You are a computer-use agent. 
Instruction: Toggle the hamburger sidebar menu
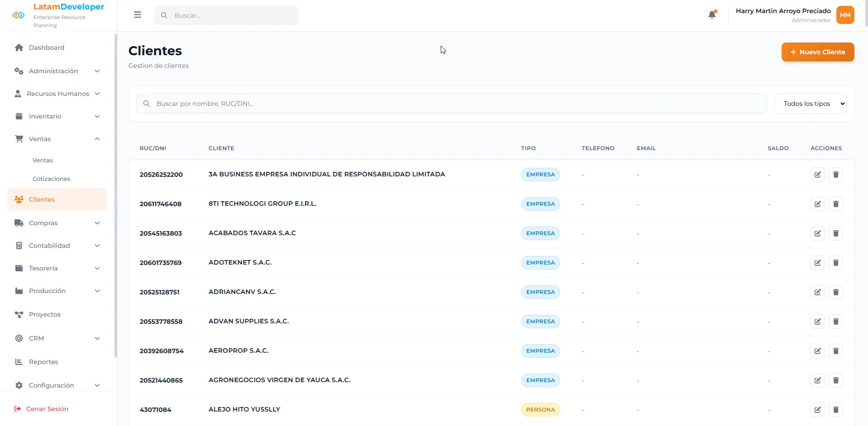137,15
